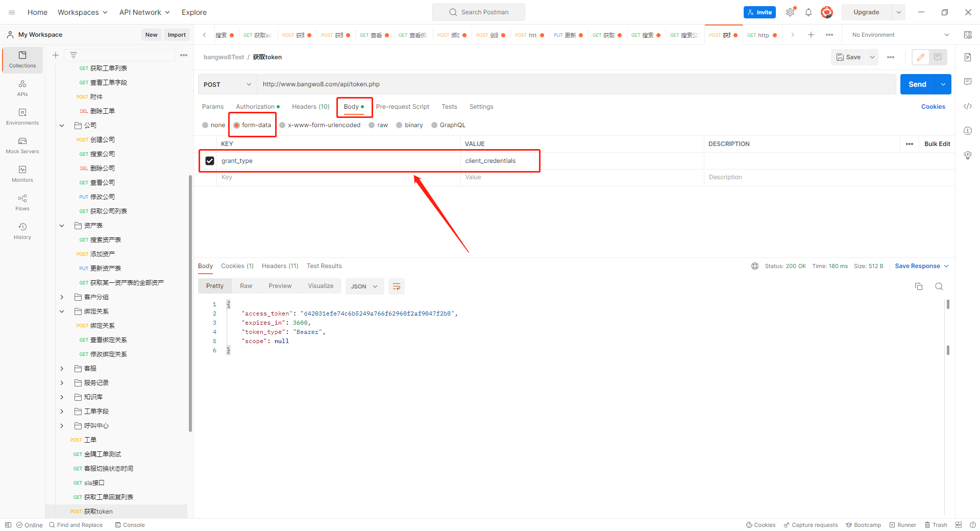Open the Test Results response tab
The image size is (980, 531).
coord(324,266)
